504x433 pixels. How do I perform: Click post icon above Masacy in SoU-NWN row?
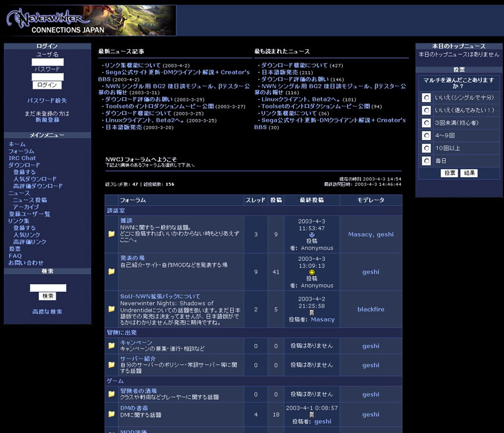(x=311, y=313)
